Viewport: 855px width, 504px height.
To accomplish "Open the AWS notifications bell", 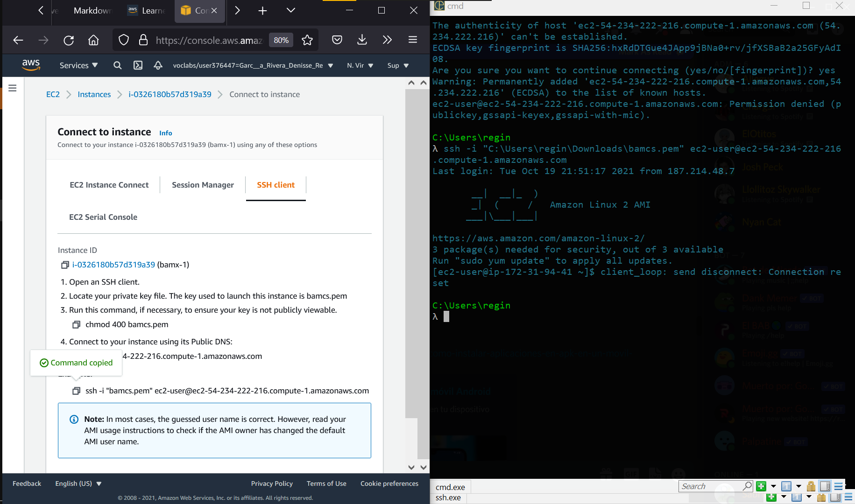I will point(159,65).
